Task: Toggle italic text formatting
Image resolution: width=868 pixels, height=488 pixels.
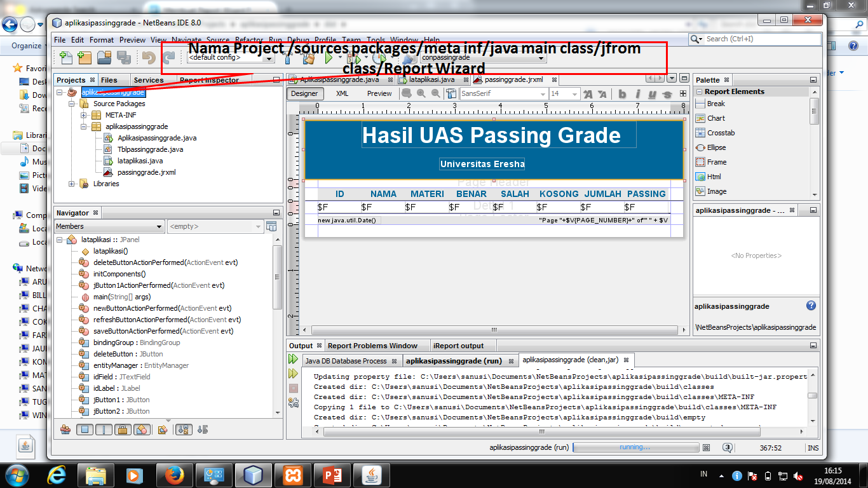Action: pos(637,94)
